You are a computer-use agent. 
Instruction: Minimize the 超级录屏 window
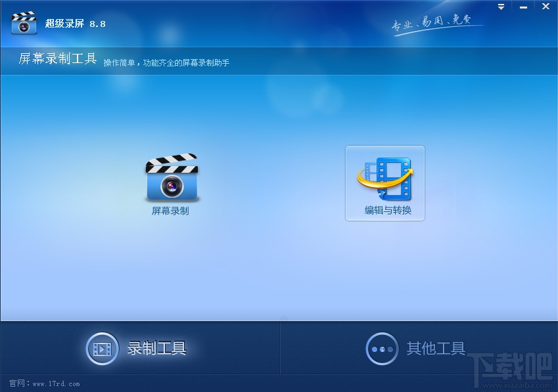tap(524, 7)
